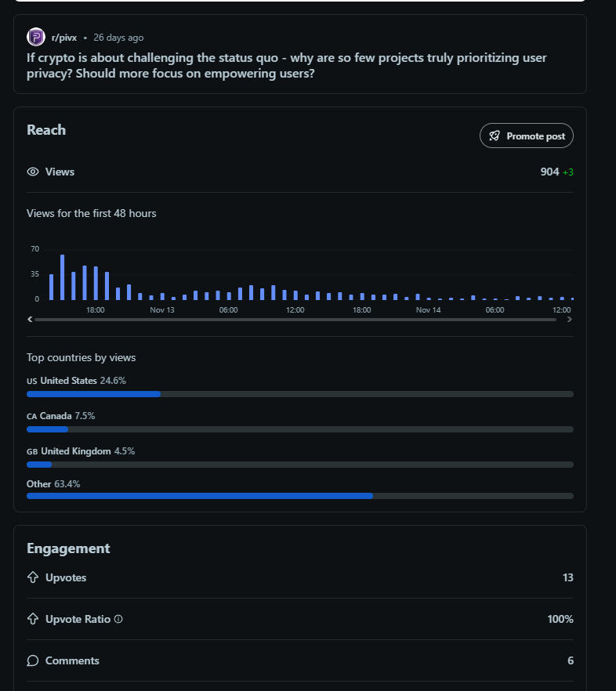Open the r/pivx subreddit link
Image resolution: width=616 pixels, height=691 pixels.
pos(64,38)
